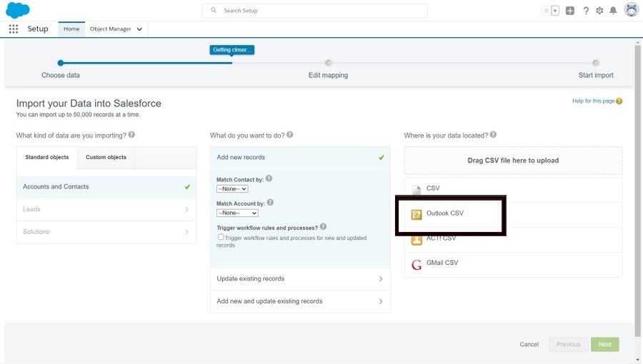Click the help icon next to data location question
Image resolution: width=643 pixels, height=364 pixels.
[493, 134]
